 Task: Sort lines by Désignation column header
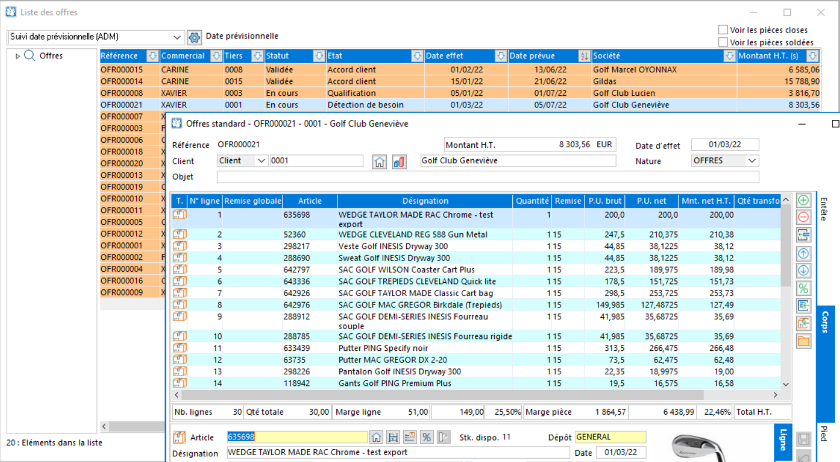click(425, 201)
